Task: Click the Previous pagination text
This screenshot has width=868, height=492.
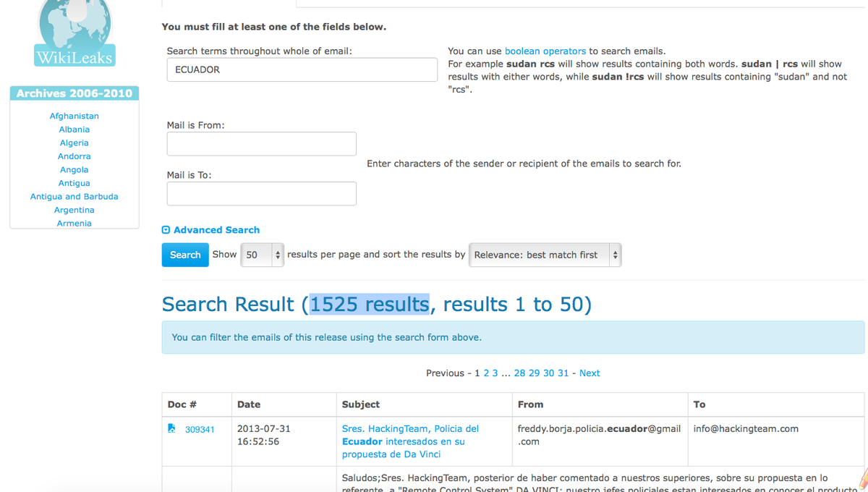Action: pyautogui.click(x=445, y=373)
